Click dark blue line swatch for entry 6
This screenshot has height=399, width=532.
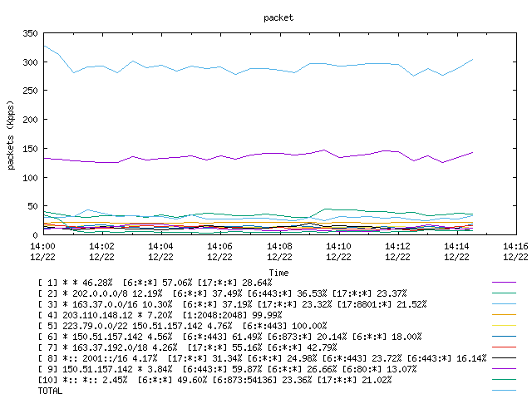[x=504, y=337]
